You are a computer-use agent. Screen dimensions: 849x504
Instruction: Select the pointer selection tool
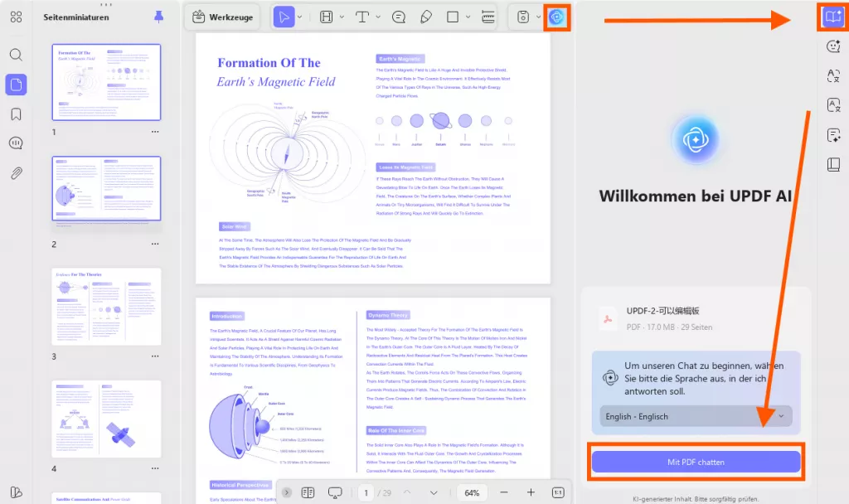point(285,17)
